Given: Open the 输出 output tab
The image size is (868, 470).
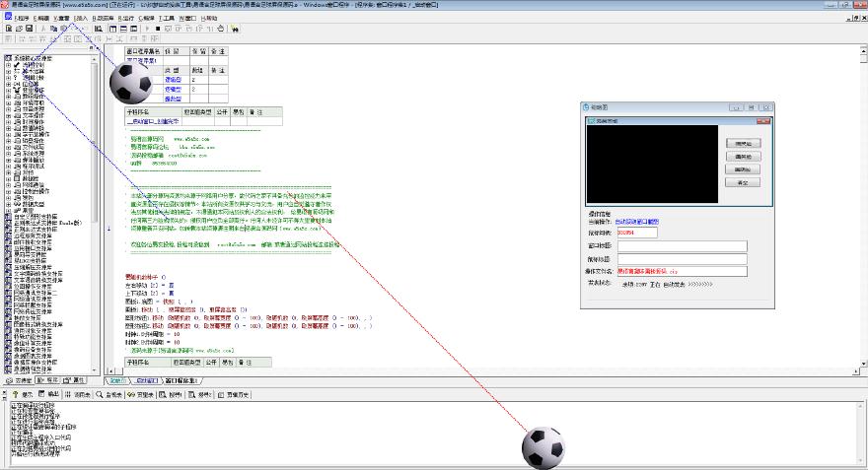Looking at the screenshot, I should pos(48,394).
